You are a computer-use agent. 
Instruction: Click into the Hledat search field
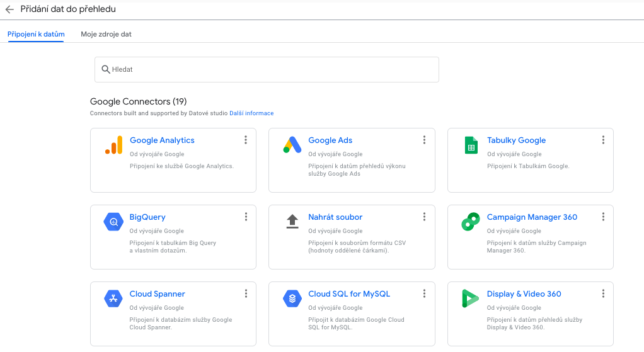pyautogui.click(x=267, y=69)
